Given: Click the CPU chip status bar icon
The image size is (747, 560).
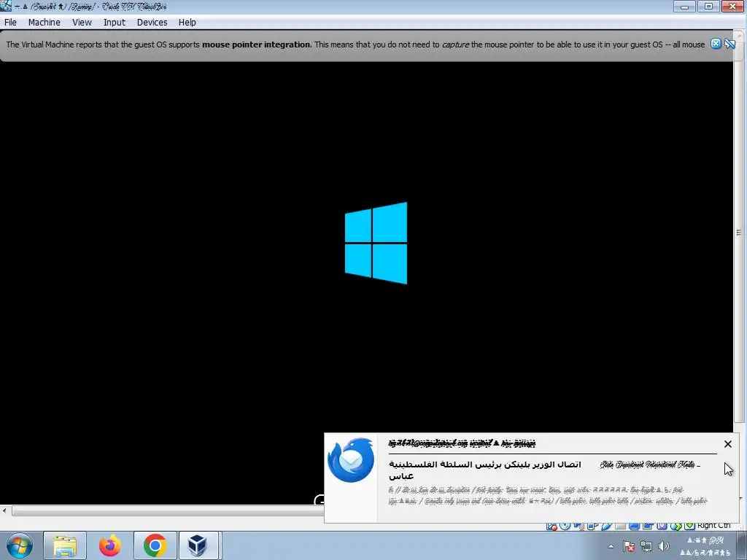Looking at the screenshot, I should click(662, 526).
